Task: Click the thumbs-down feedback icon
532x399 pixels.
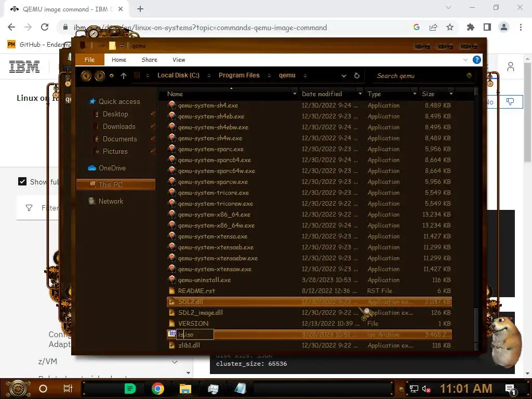Action: point(510,101)
